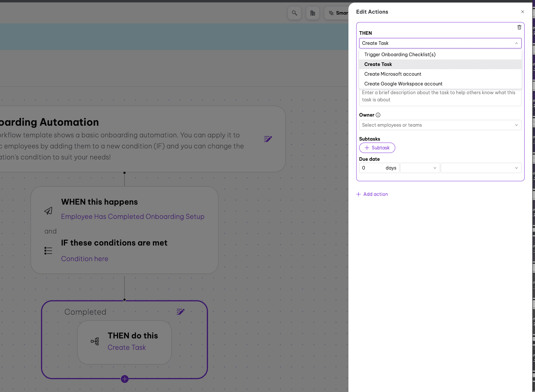535x392 pixels.
Task: Click the WHEN this happens heading
Action: point(99,202)
